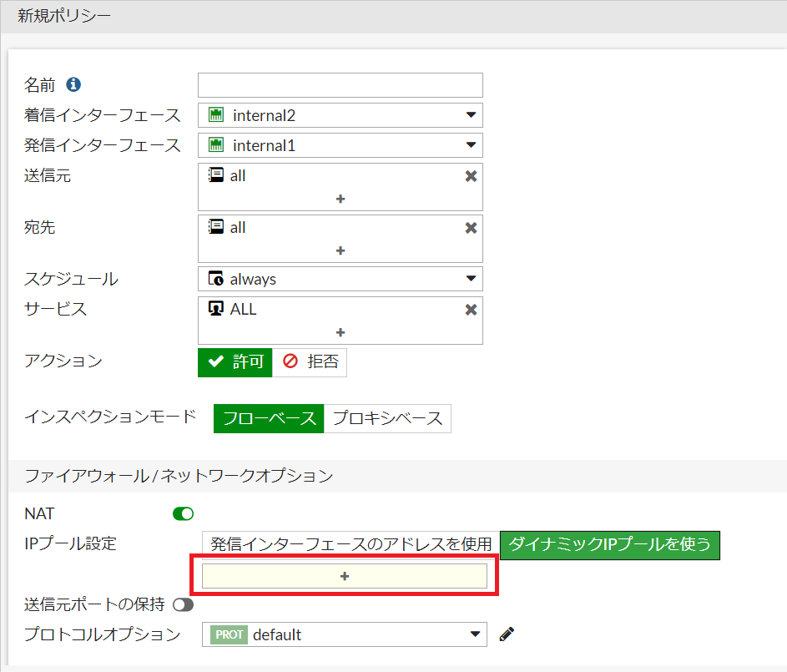This screenshot has width=787, height=672.
Task: Add a source address with the 送信元 plus icon
Action: (341, 200)
